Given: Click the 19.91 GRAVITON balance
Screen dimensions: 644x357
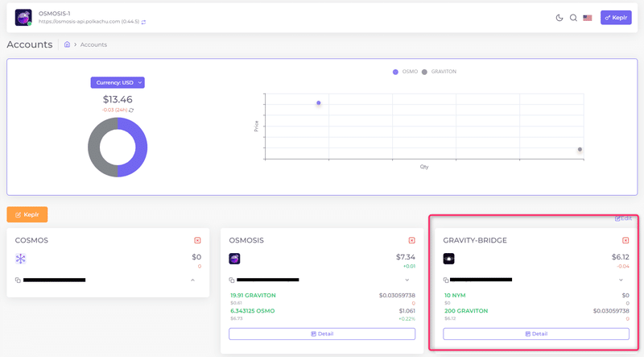Looking at the screenshot, I should click(253, 295).
